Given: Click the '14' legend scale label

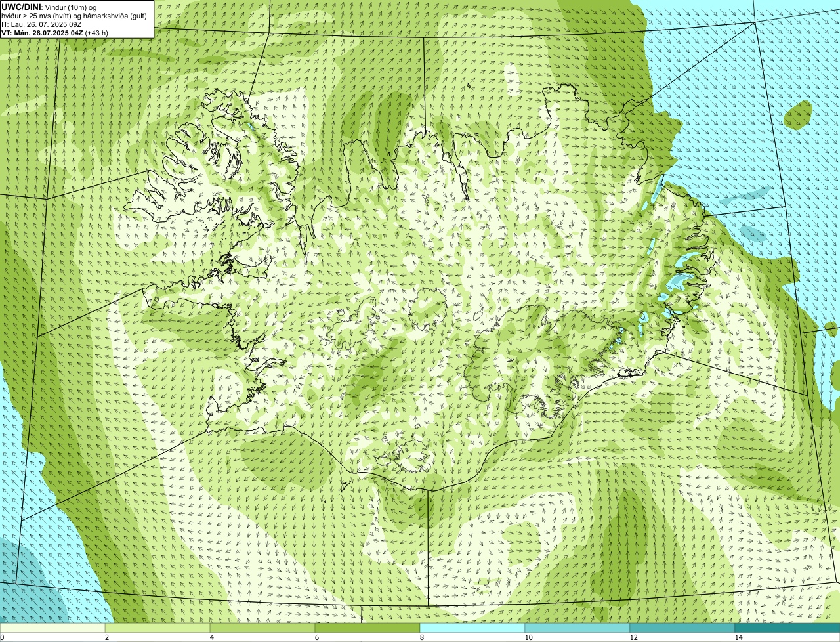Looking at the screenshot, I should point(738,637).
